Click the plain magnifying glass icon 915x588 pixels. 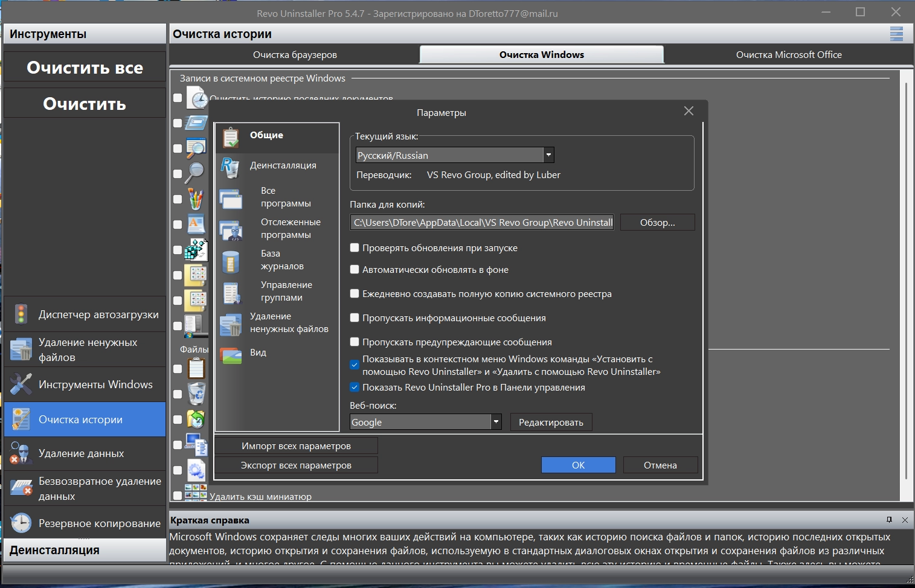pos(194,173)
